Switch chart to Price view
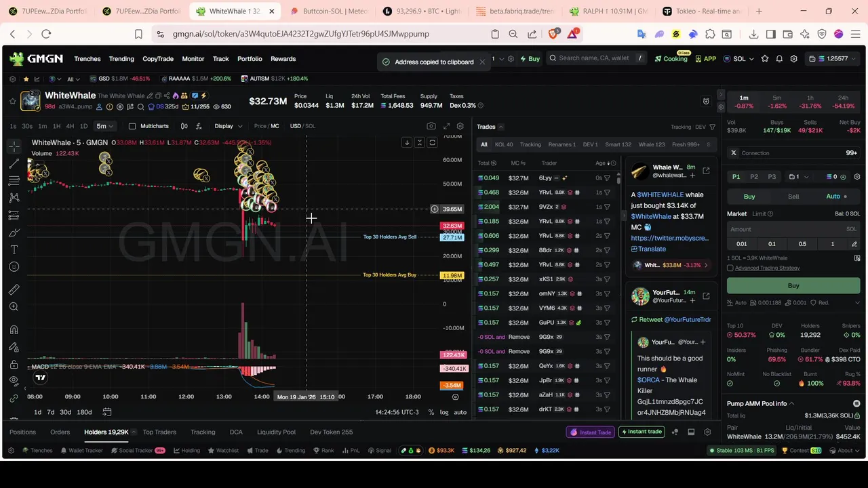This screenshot has height=488, width=868. coord(260,126)
